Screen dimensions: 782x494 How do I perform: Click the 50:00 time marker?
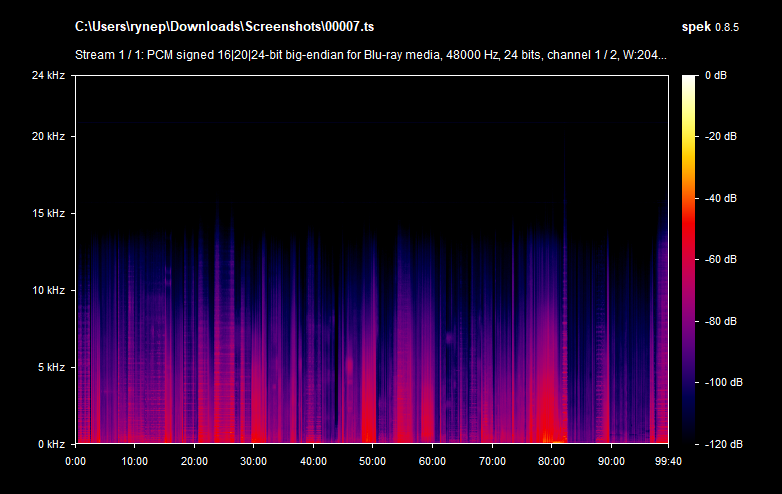click(373, 461)
